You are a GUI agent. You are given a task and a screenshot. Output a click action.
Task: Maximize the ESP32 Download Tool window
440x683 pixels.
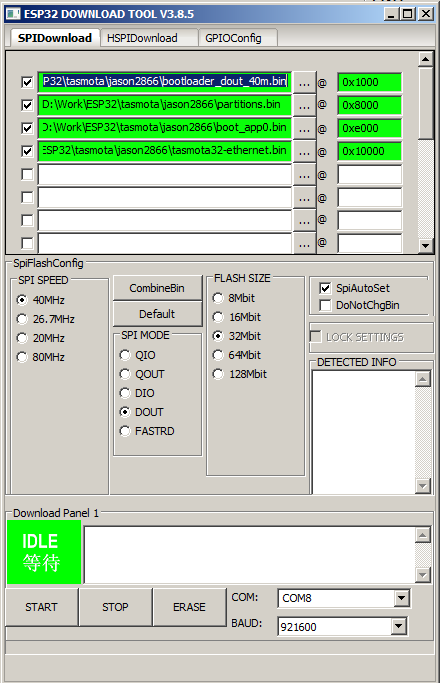408,14
